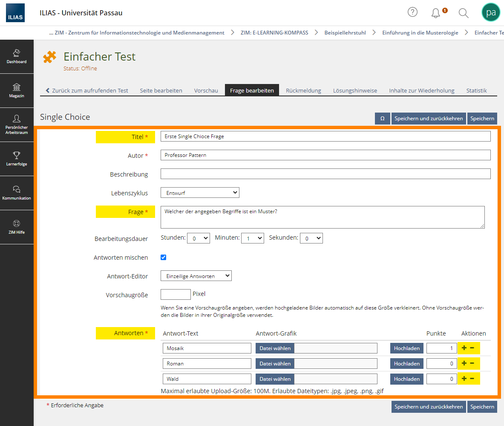This screenshot has width=504, height=426.
Task: Open the Minuten dropdown
Action: (x=253, y=238)
